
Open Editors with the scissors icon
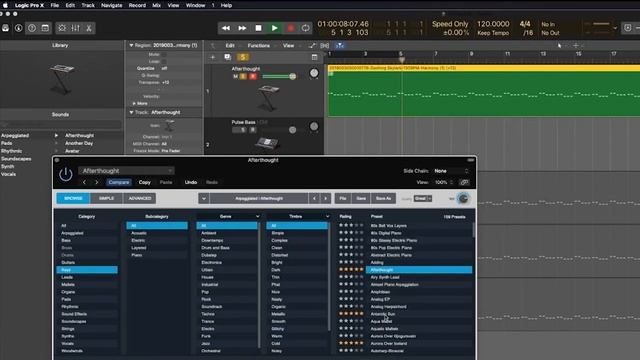click(89, 28)
